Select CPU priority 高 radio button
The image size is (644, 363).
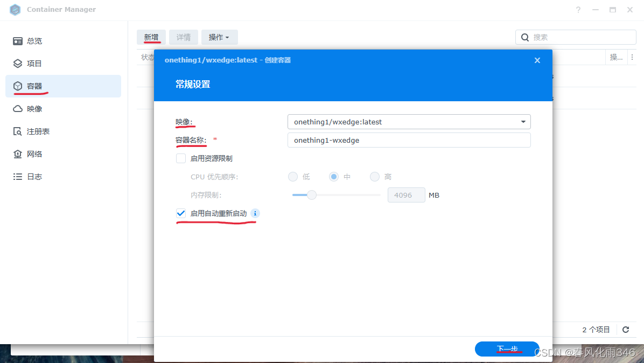tap(375, 177)
